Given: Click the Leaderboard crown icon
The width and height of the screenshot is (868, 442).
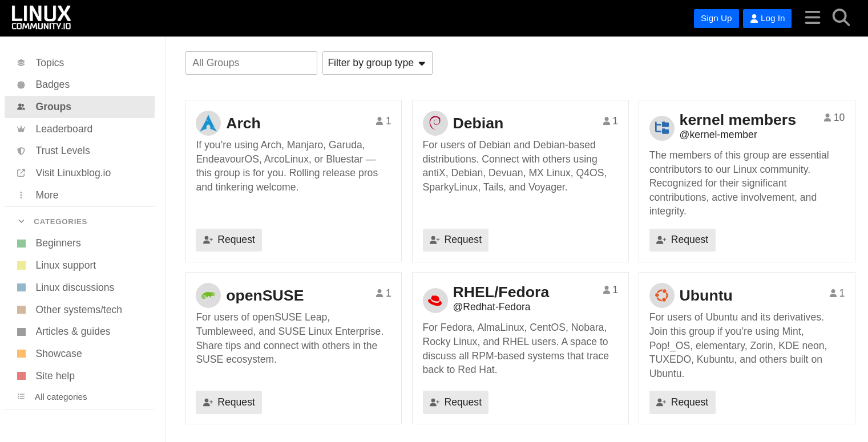Looking at the screenshot, I should coord(21,129).
